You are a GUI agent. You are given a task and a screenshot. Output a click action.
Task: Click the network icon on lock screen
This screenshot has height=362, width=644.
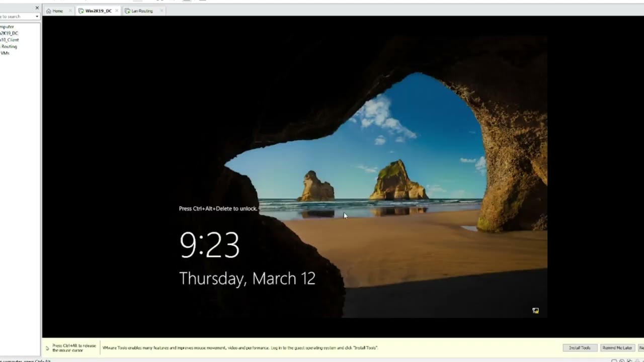[x=535, y=311]
